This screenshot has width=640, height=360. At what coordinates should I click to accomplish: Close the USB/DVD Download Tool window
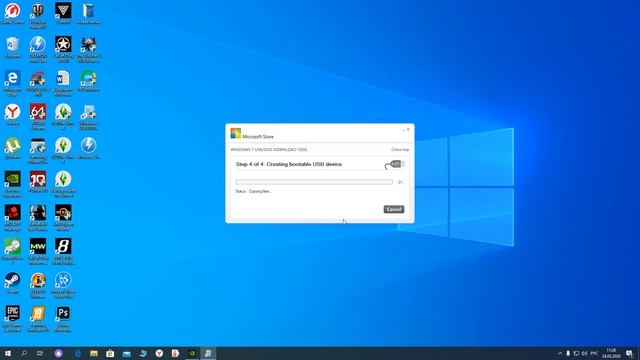(408, 130)
